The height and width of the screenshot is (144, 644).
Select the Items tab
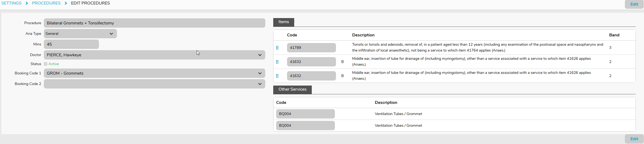pyautogui.click(x=284, y=22)
